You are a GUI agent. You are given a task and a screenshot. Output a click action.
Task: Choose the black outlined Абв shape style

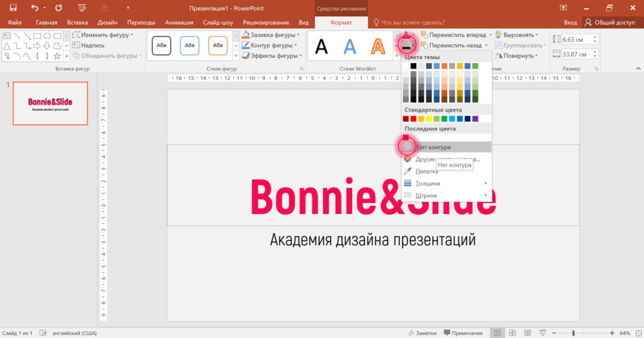pyautogui.click(x=162, y=46)
